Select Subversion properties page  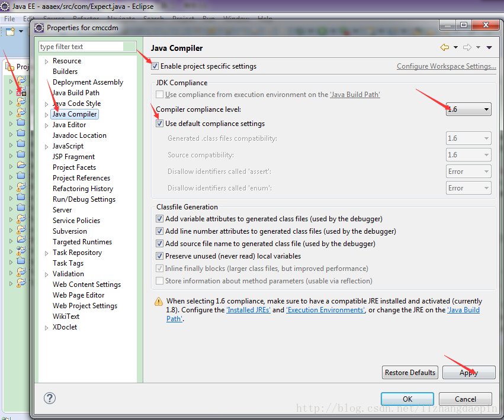(x=70, y=231)
